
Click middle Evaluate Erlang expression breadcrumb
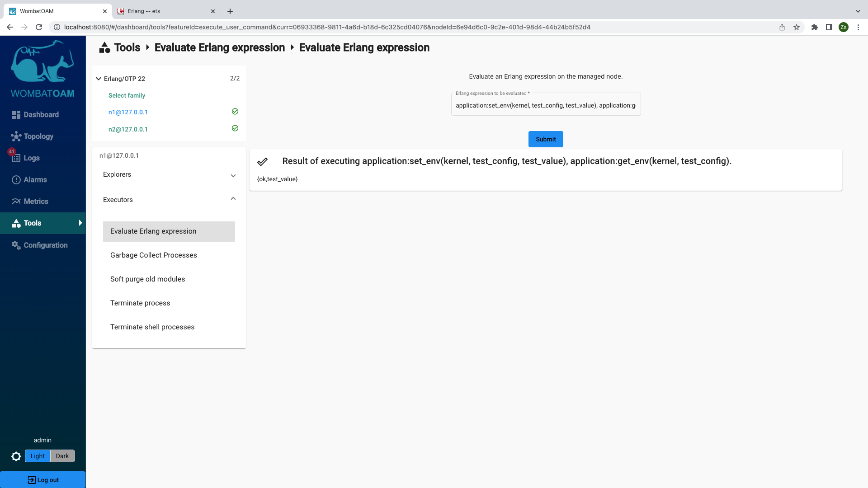tap(220, 47)
